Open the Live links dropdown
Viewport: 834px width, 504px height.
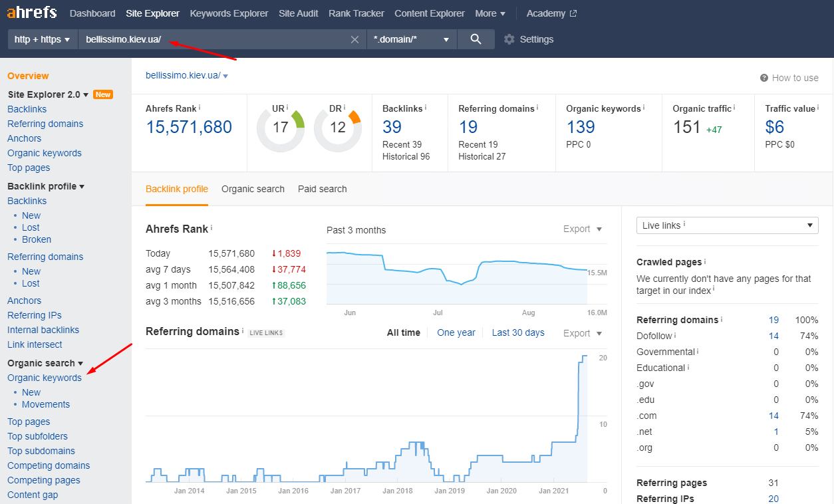pos(727,225)
